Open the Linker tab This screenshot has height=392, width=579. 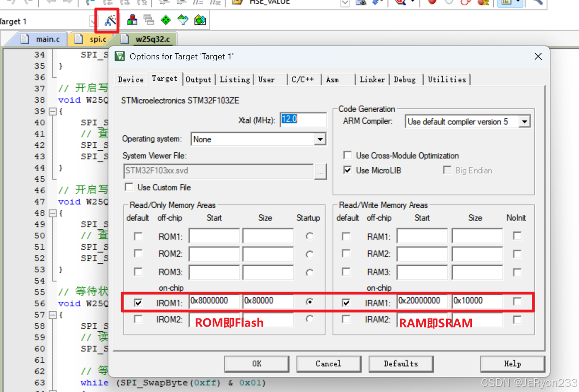coord(372,80)
